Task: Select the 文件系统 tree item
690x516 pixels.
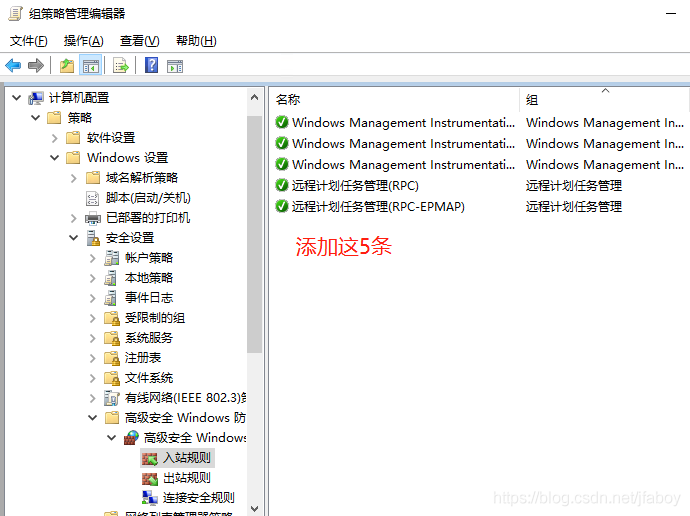Action: click(x=149, y=378)
